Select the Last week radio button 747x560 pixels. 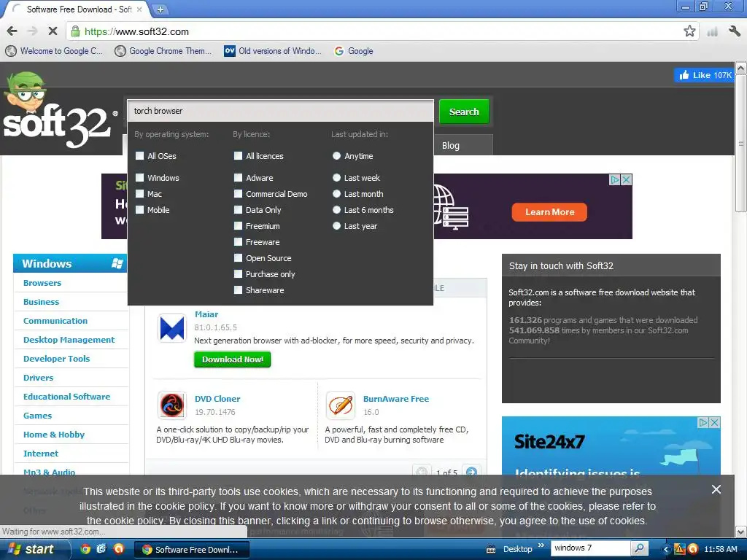click(336, 178)
